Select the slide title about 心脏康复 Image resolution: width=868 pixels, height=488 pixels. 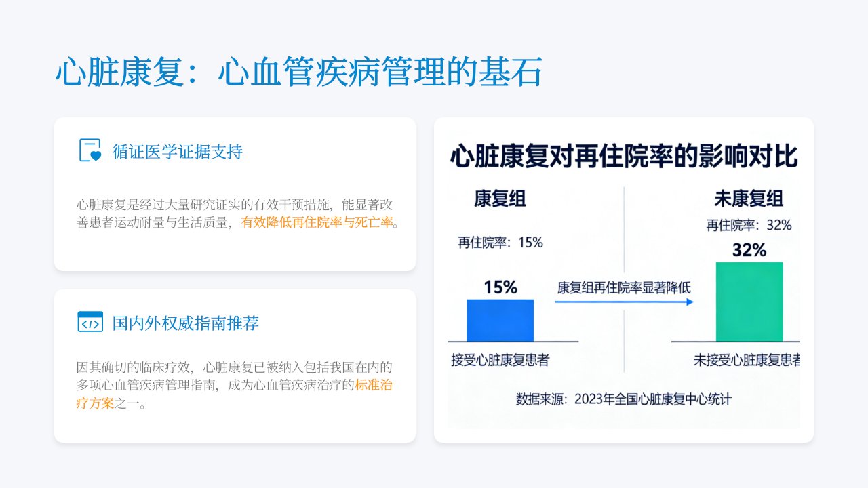[299, 73]
